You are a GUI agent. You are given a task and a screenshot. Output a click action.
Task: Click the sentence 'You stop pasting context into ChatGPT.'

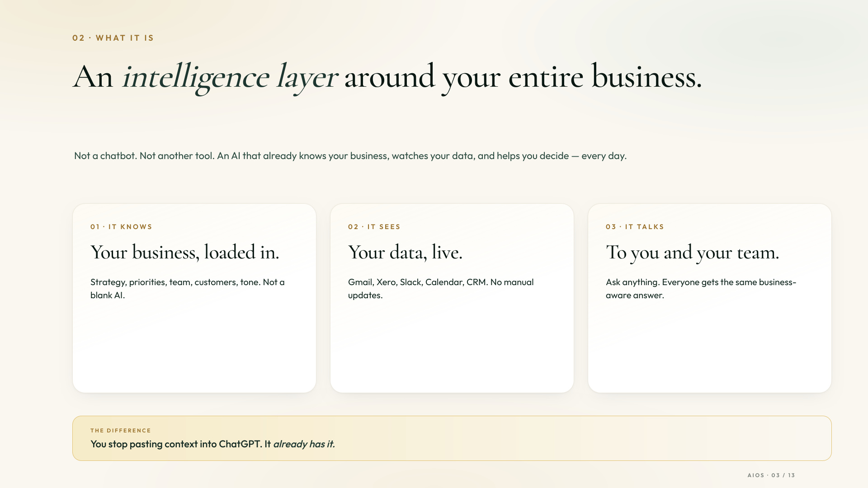click(176, 444)
